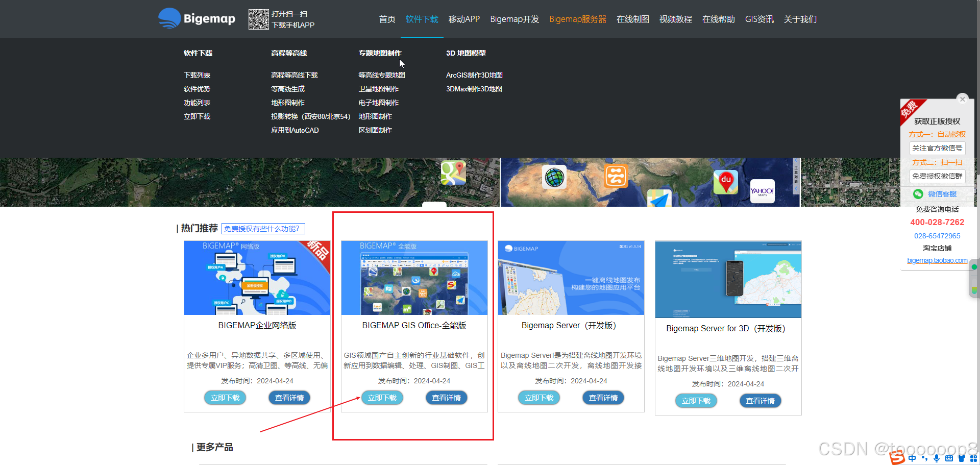The height and width of the screenshot is (465, 980).
Task: Select 下载列表 in the dropdown menu
Action: tap(197, 75)
